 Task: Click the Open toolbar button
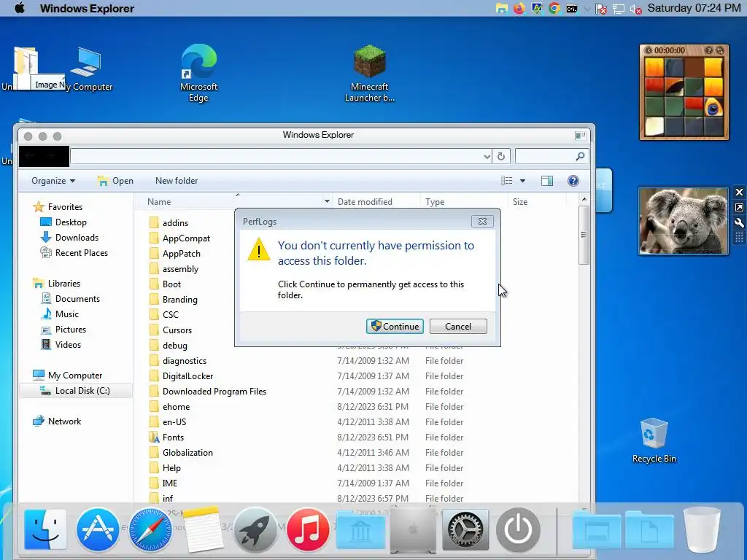tap(115, 181)
